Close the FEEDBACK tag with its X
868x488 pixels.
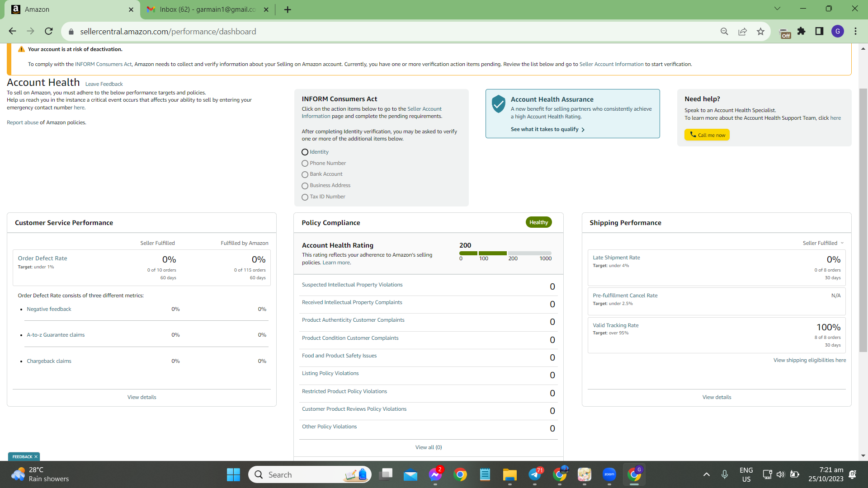[x=36, y=457]
